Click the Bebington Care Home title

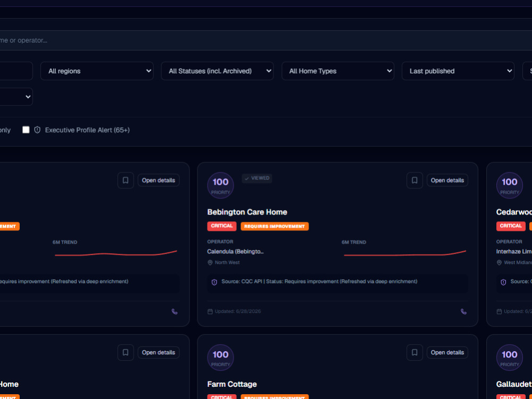point(247,212)
